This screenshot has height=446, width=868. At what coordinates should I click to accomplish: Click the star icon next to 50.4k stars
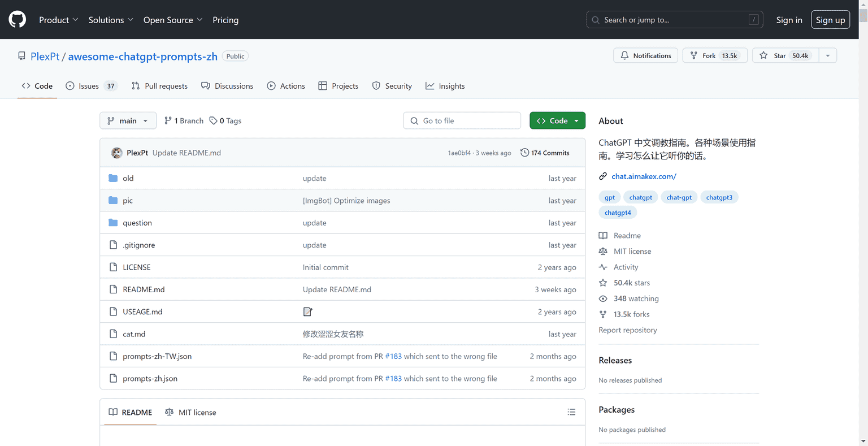coord(603,283)
